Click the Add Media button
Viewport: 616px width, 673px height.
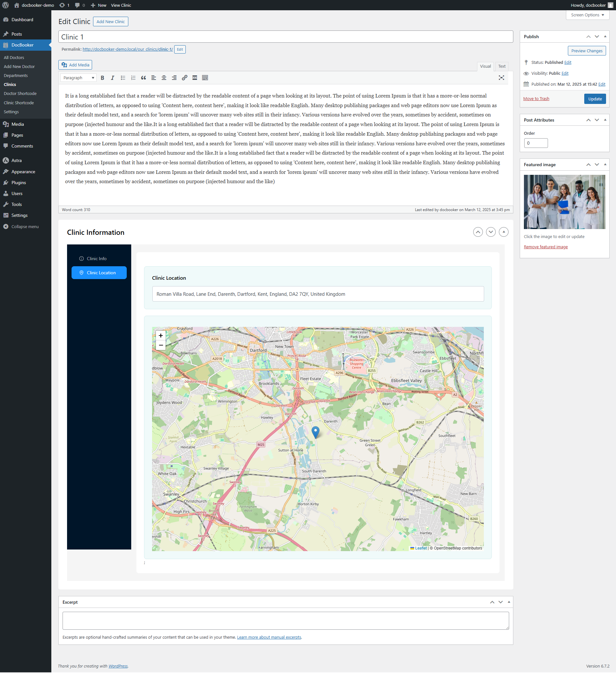coord(75,65)
